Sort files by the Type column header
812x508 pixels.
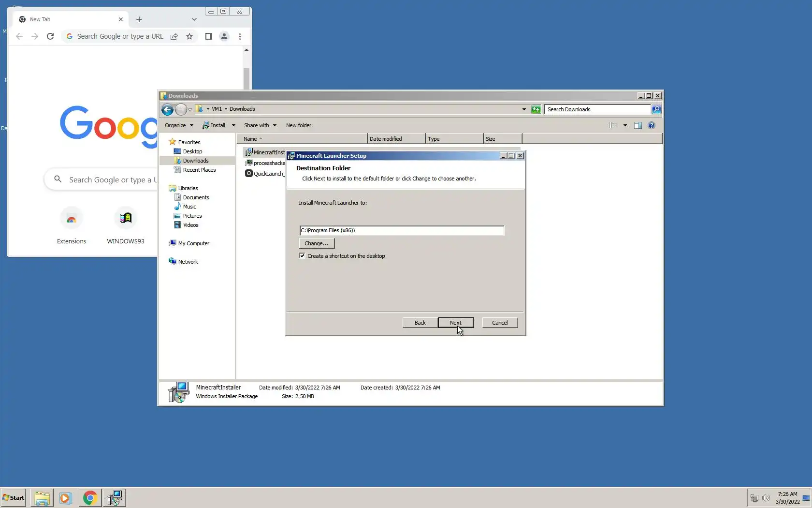point(454,139)
